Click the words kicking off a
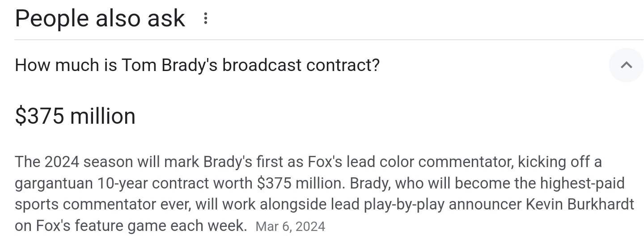This screenshot has height=243, width=644. pyautogui.click(x=560, y=162)
